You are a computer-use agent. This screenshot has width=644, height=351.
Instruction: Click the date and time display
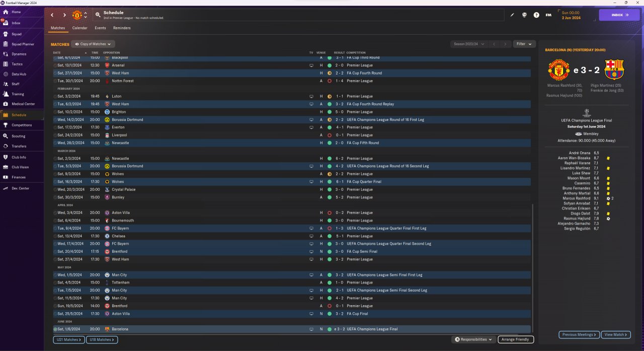(x=571, y=15)
